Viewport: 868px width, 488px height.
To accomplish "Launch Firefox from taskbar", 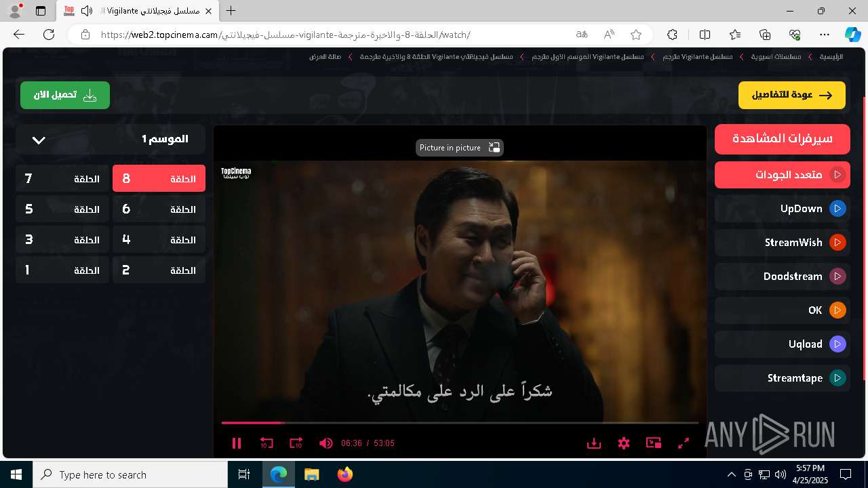I will click(345, 474).
